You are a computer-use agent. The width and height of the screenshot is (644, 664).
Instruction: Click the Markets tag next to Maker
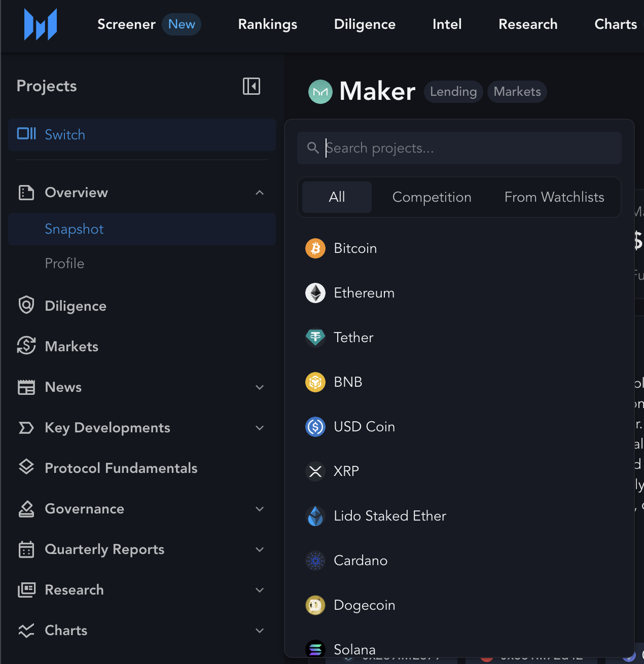[x=517, y=92]
